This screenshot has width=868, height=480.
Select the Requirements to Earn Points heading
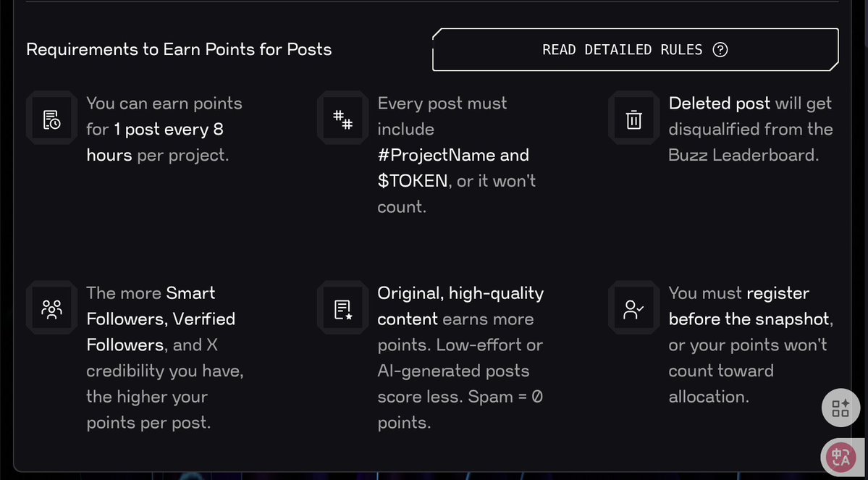coord(179,49)
